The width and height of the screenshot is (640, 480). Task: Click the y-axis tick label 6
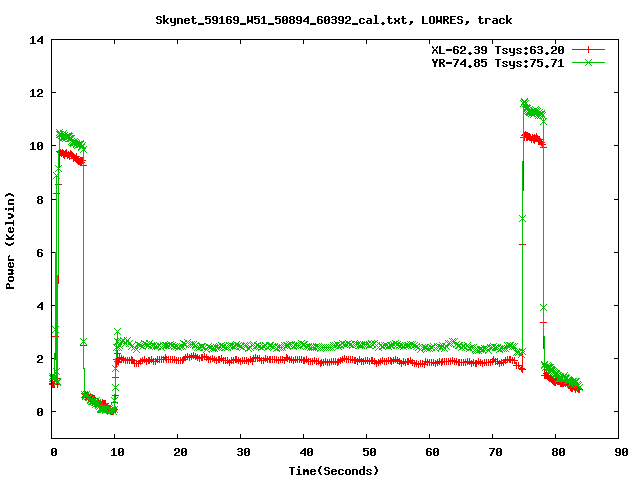point(40,253)
